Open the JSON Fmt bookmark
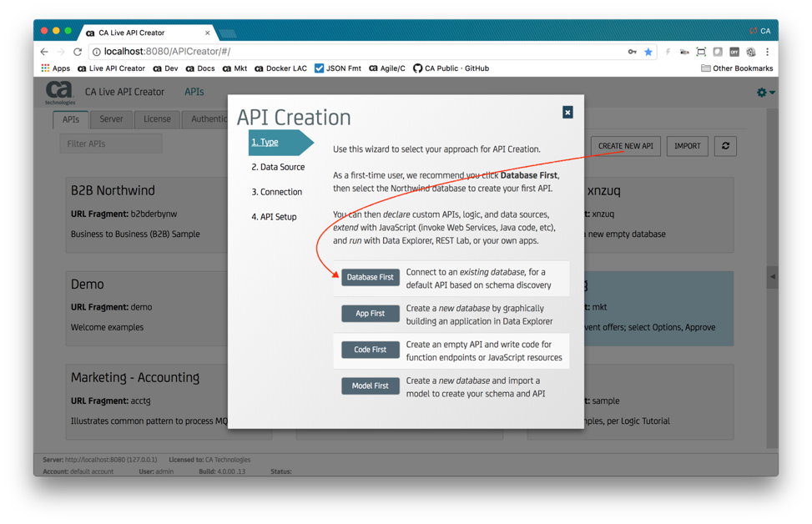 tap(338, 68)
